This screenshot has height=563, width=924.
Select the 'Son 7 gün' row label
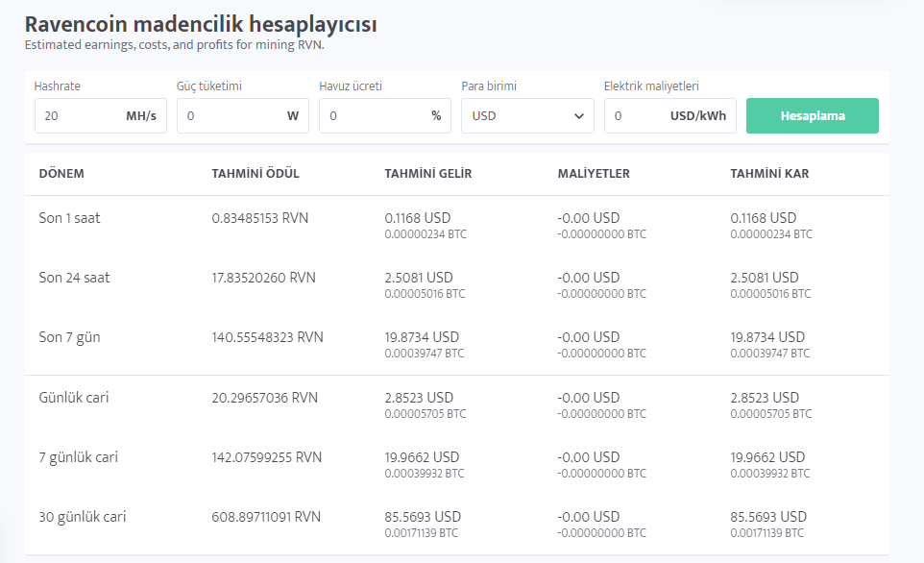pyautogui.click(x=69, y=337)
